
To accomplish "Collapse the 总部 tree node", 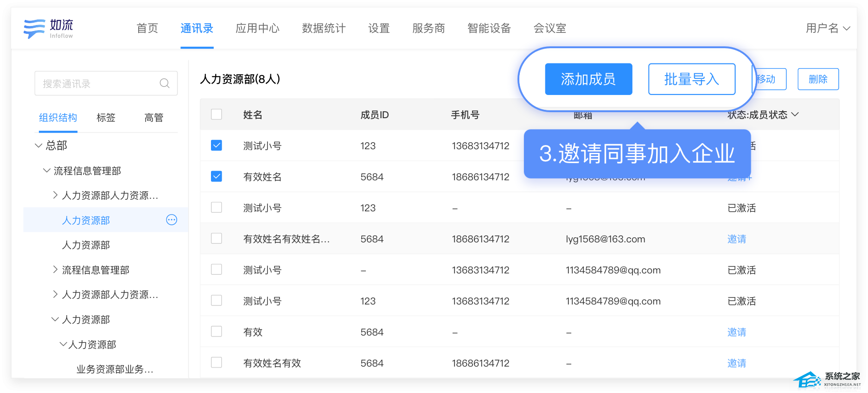I will (38, 146).
